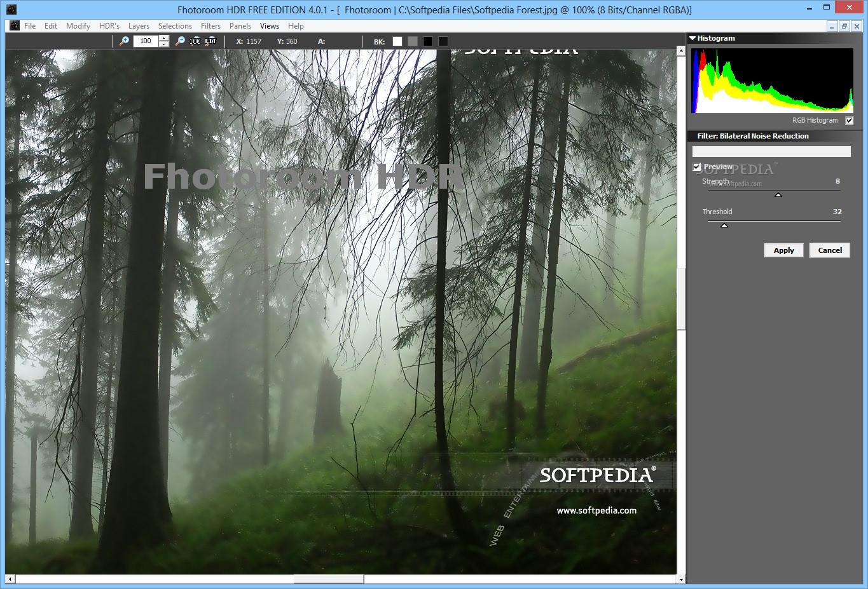Image resolution: width=868 pixels, height=589 pixels.
Task: Click the horizontal scrollbar thumb
Action: (x=329, y=579)
